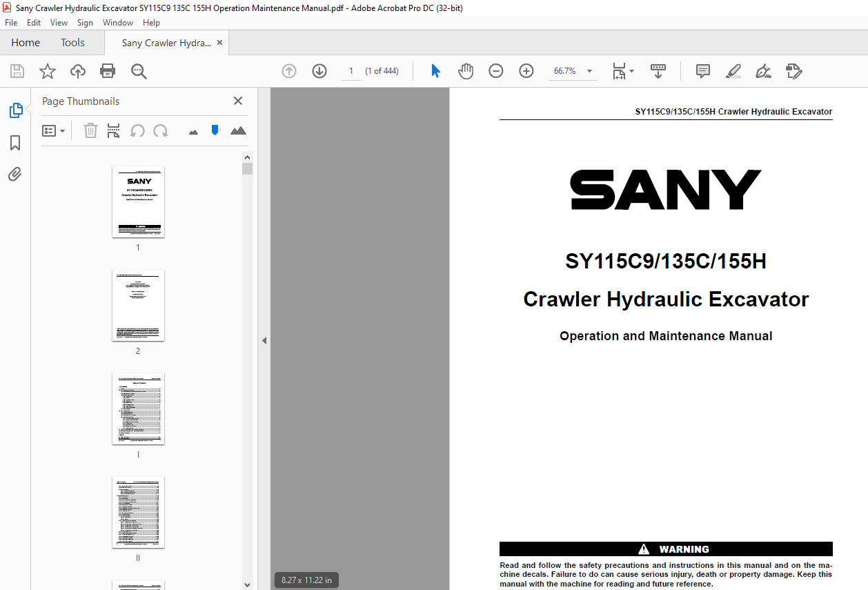The image size is (868, 590).
Task: Print the document
Action: [x=108, y=71]
